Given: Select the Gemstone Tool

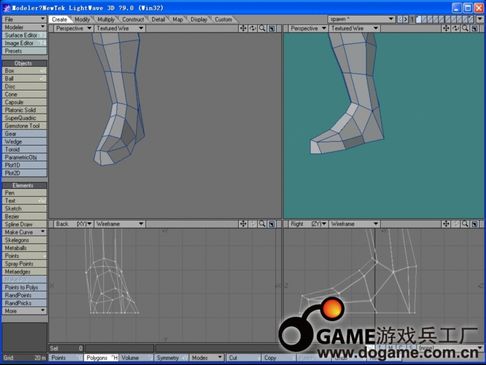Looking at the screenshot, I should (24, 126).
